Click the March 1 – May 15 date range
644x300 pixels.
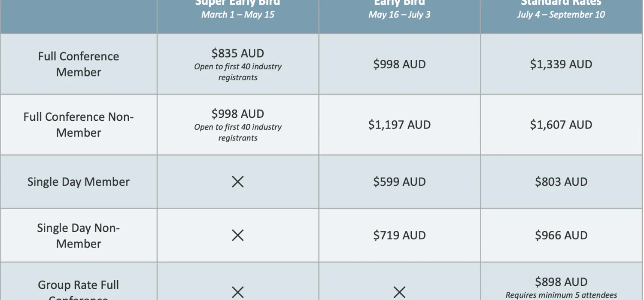[x=237, y=15]
